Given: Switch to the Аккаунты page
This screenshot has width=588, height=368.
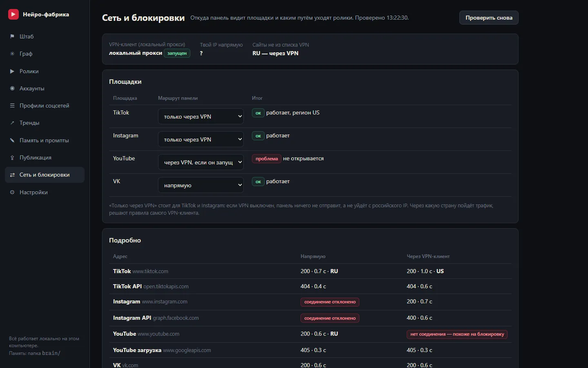Looking at the screenshot, I should 45,88.
